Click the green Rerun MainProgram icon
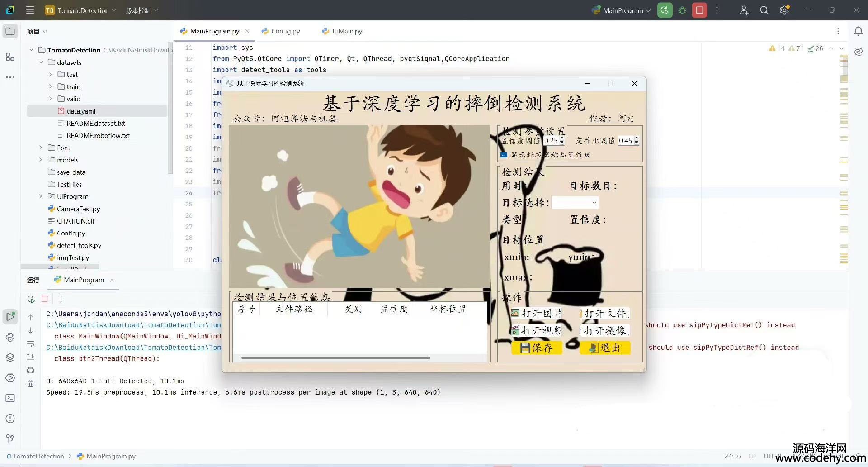This screenshot has width=868, height=467. pyautogui.click(x=665, y=10)
